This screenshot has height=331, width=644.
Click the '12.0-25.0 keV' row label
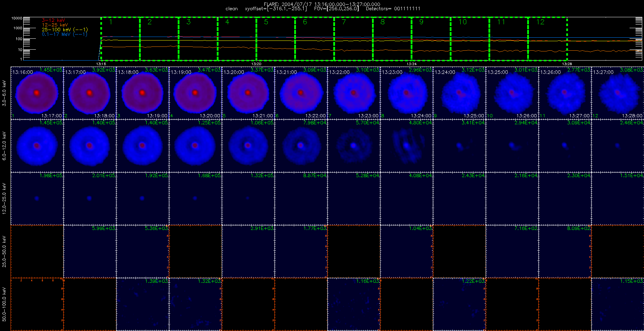(x=4, y=199)
